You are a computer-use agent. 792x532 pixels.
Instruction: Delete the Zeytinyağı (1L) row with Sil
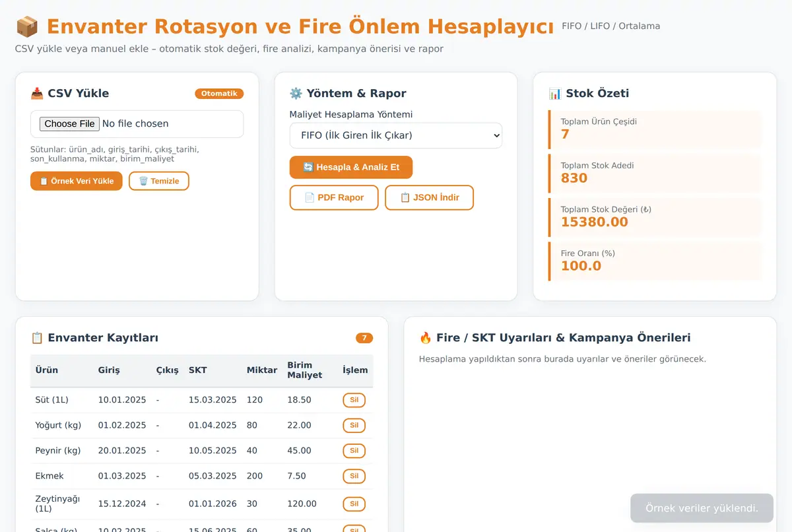tap(354, 504)
